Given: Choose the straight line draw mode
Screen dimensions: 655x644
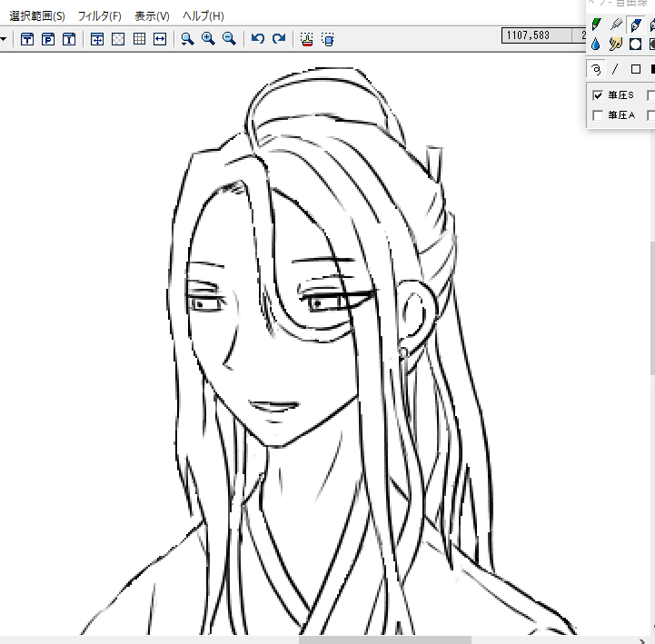Looking at the screenshot, I should point(615,69).
